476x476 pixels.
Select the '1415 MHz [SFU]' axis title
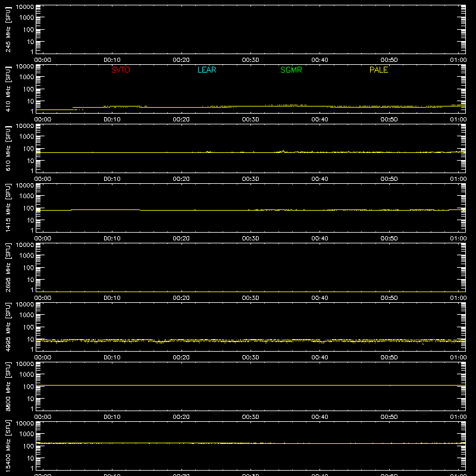pyautogui.click(x=8, y=208)
